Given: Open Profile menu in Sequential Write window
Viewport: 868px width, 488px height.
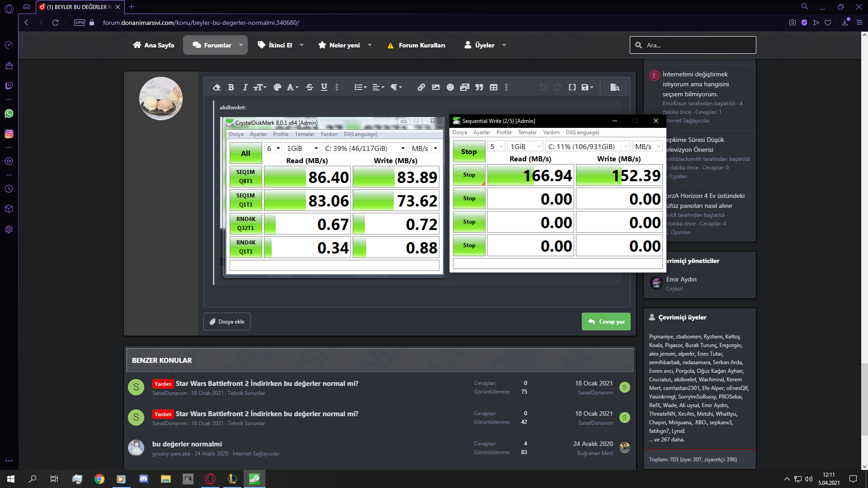Looking at the screenshot, I should pyautogui.click(x=504, y=132).
